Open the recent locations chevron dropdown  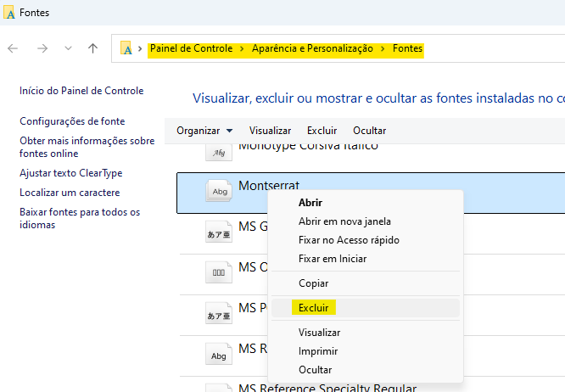[x=68, y=48]
